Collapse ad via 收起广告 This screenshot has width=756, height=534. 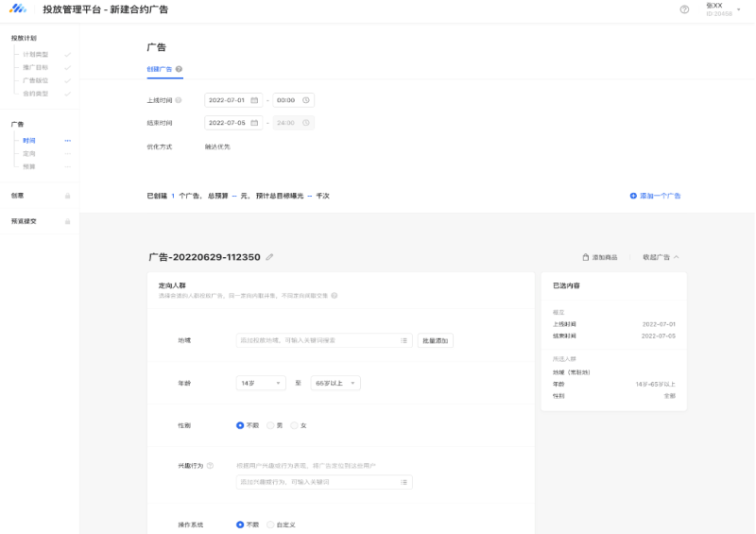[661, 257]
